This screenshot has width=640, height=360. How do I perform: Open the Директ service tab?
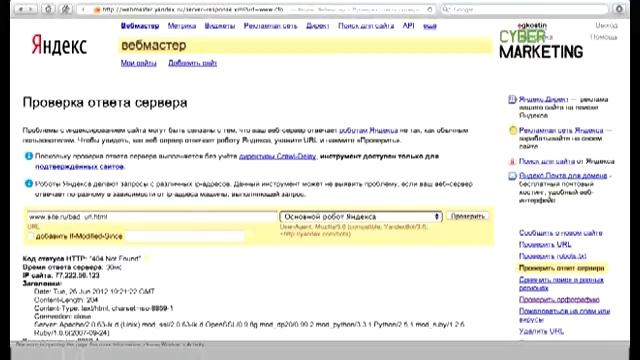[x=318, y=26]
